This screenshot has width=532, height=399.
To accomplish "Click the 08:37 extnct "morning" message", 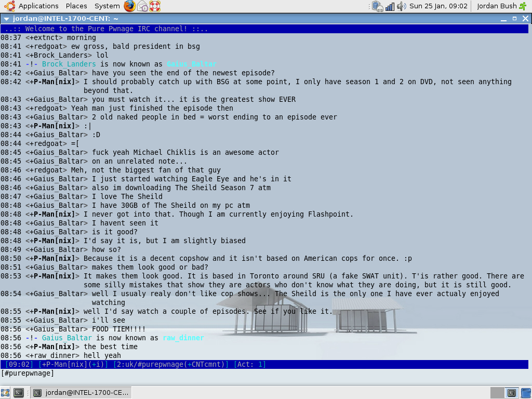I will tap(82, 37).
